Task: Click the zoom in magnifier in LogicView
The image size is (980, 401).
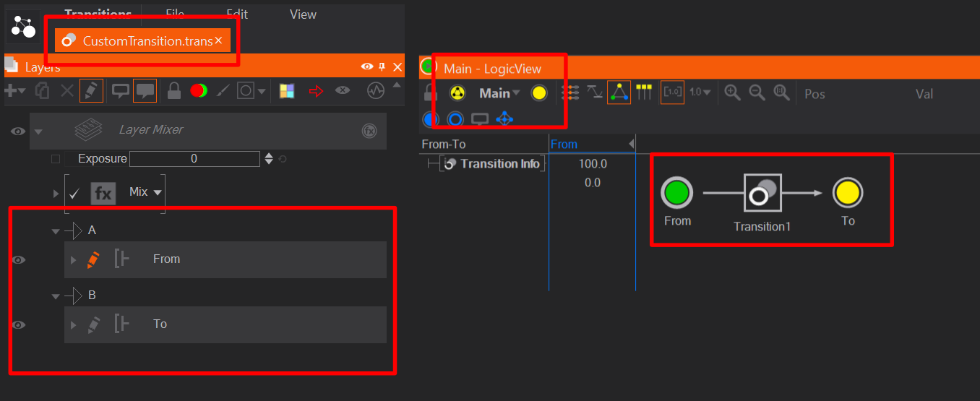Action: 733,92
